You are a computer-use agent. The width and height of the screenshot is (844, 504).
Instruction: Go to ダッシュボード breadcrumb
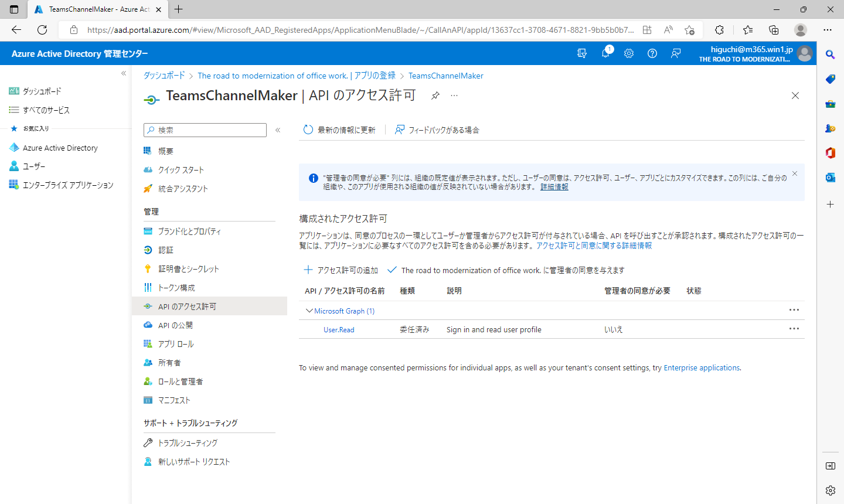click(164, 76)
